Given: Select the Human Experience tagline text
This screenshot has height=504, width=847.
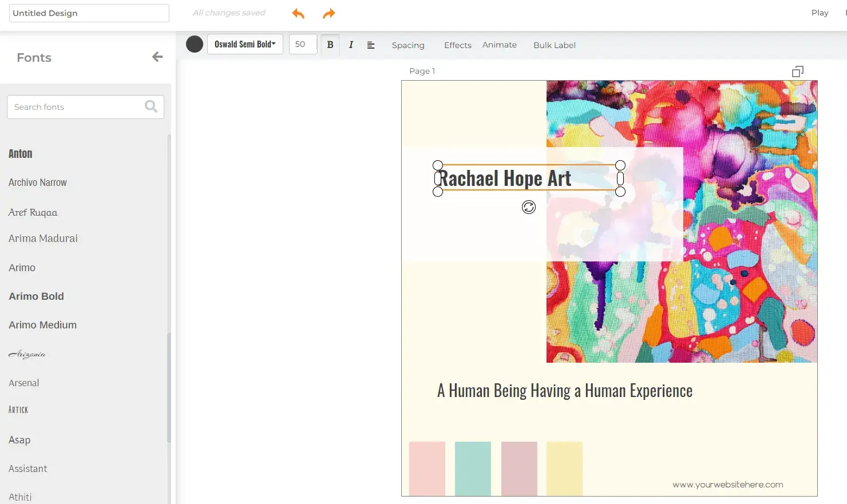Looking at the screenshot, I should tap(565, 391).
